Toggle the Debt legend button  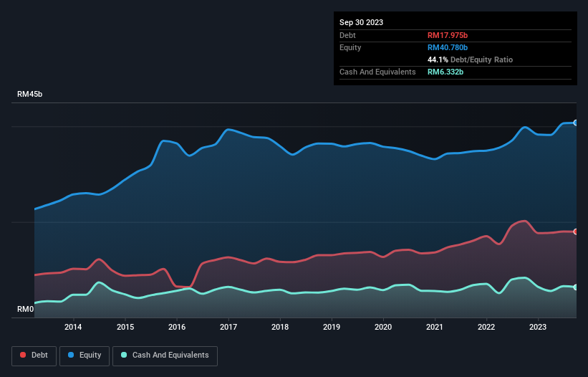point(34,355)
